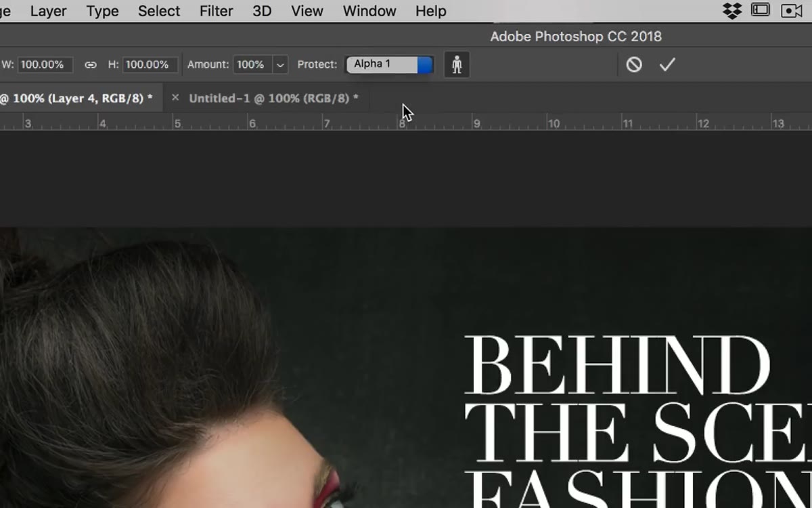Open the Protect Alpha 1 dropdown
The width and height of the screenshot is (812, 508).
pyautogui.click(x=390, y=64)
